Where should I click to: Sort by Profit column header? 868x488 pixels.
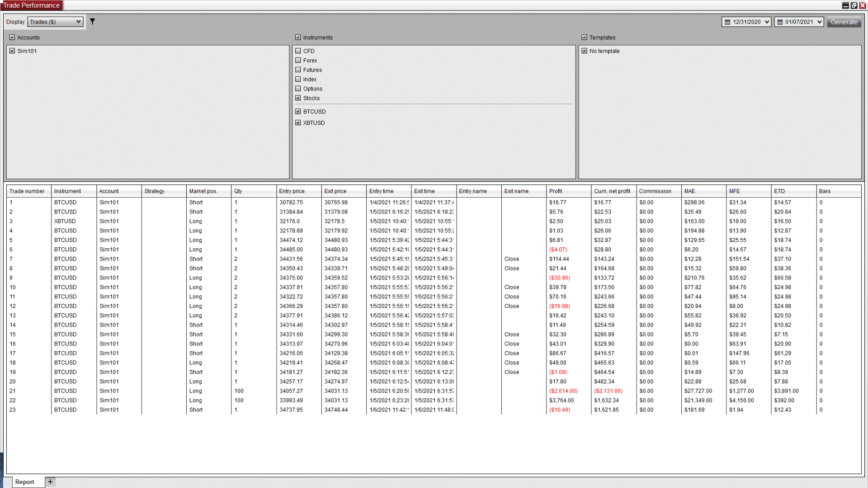[569, 191]
